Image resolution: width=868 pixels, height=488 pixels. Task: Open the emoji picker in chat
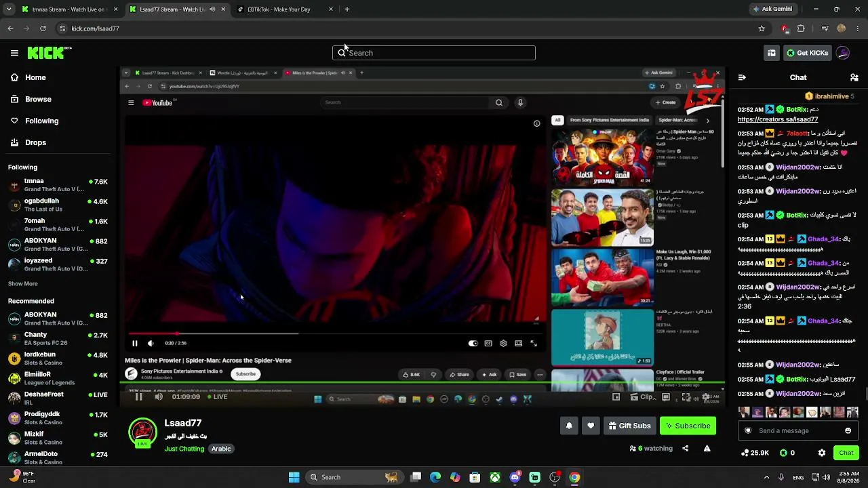848,430
